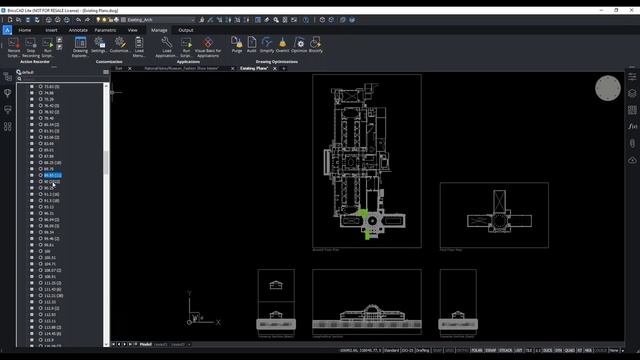
Task: Select the Model layout tab
Action: 146,344
